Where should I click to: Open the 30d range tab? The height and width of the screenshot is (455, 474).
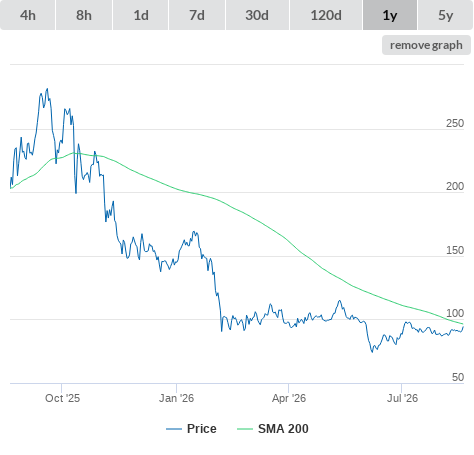257,15
